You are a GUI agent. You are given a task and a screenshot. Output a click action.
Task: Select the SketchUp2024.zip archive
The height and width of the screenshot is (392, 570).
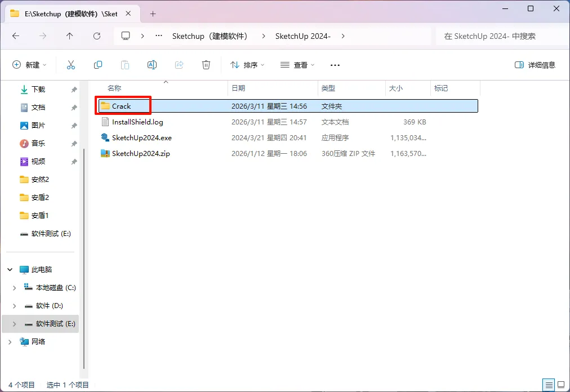click(x=288, y=153)
